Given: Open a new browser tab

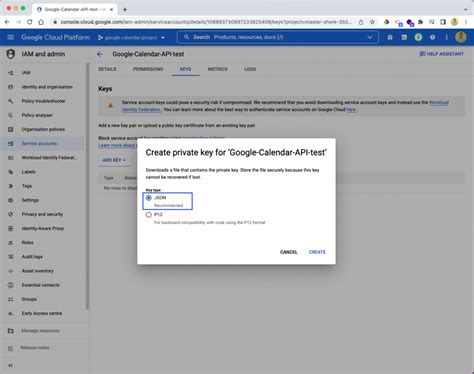Looking at the screenshot, I should pos(125,9).
